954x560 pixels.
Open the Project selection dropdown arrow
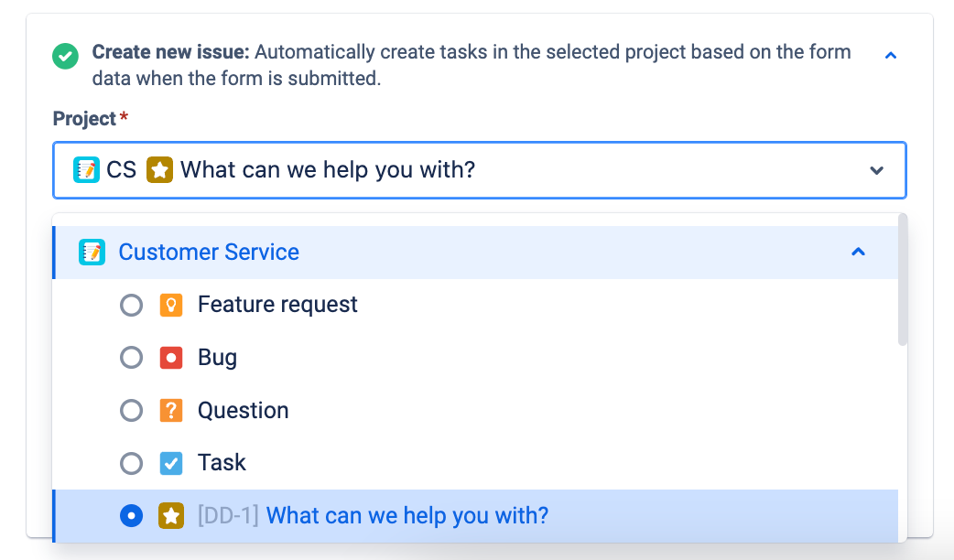click(x=876, y=170)
